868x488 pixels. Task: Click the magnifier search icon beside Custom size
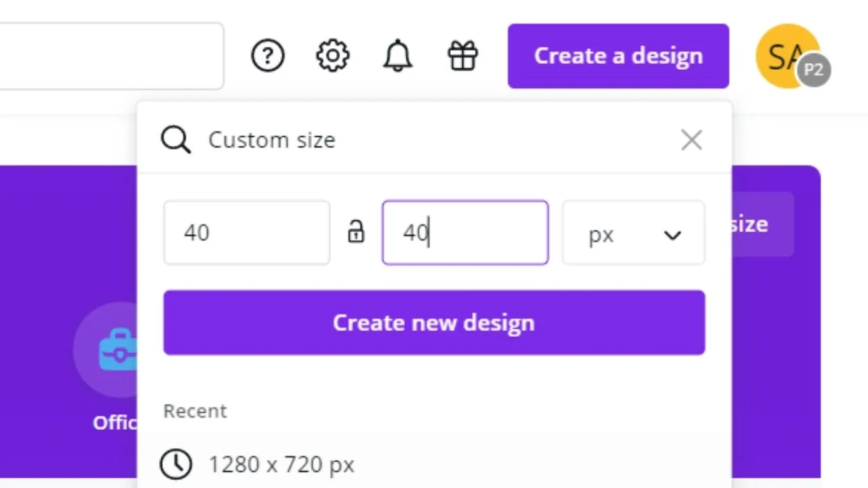pos(176,140)
